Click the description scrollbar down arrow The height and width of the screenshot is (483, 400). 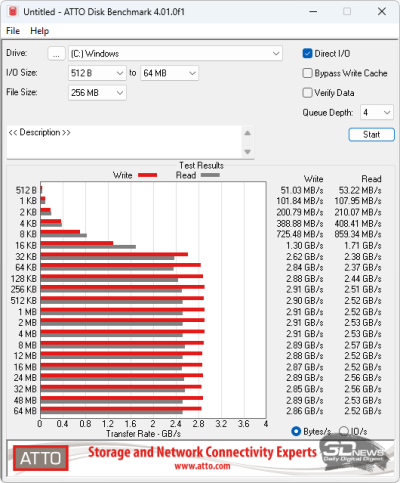point(247,152)
